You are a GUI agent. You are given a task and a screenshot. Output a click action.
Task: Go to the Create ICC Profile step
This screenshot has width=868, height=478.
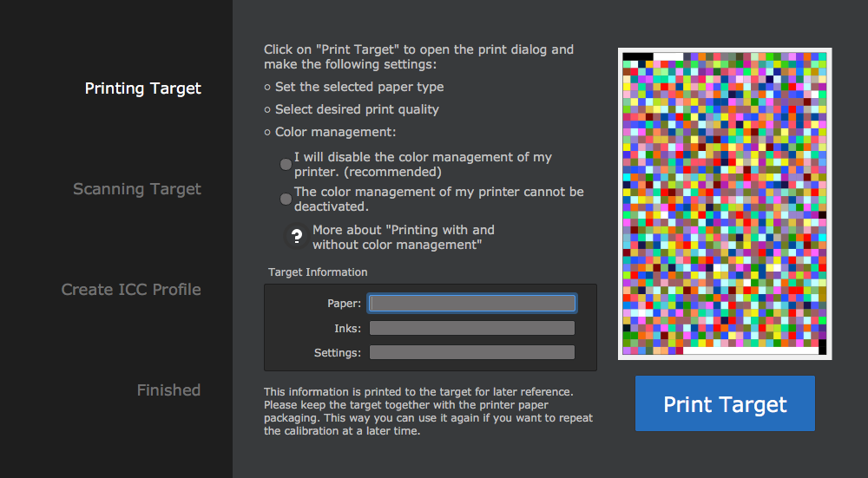131,290
